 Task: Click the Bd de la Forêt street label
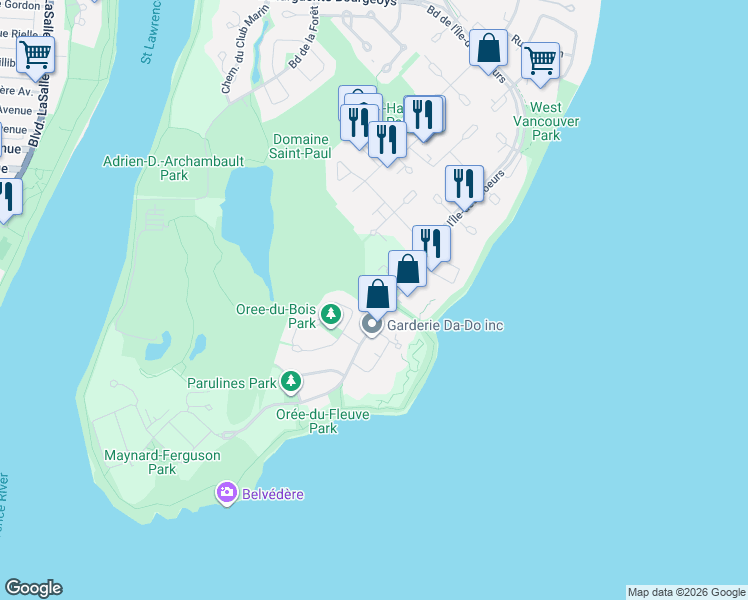tap(303, 37)
